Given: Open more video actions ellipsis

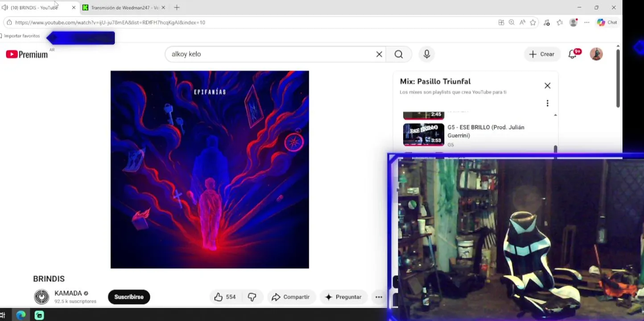Looking at the screenshot, I should [x=379, y=297].
